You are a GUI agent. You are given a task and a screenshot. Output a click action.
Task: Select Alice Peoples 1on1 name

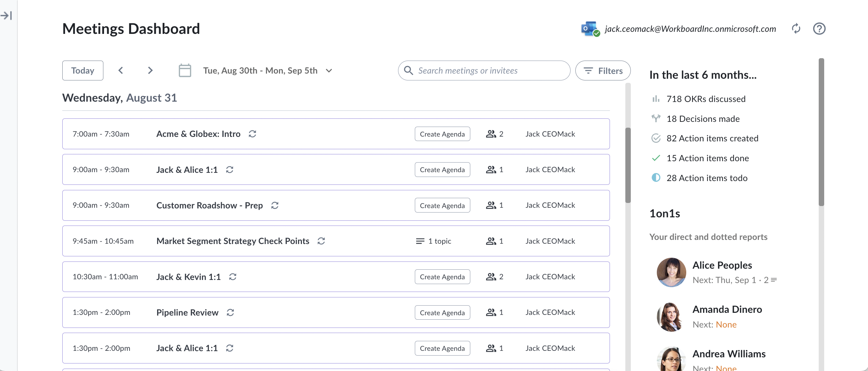tap(722, 265)
